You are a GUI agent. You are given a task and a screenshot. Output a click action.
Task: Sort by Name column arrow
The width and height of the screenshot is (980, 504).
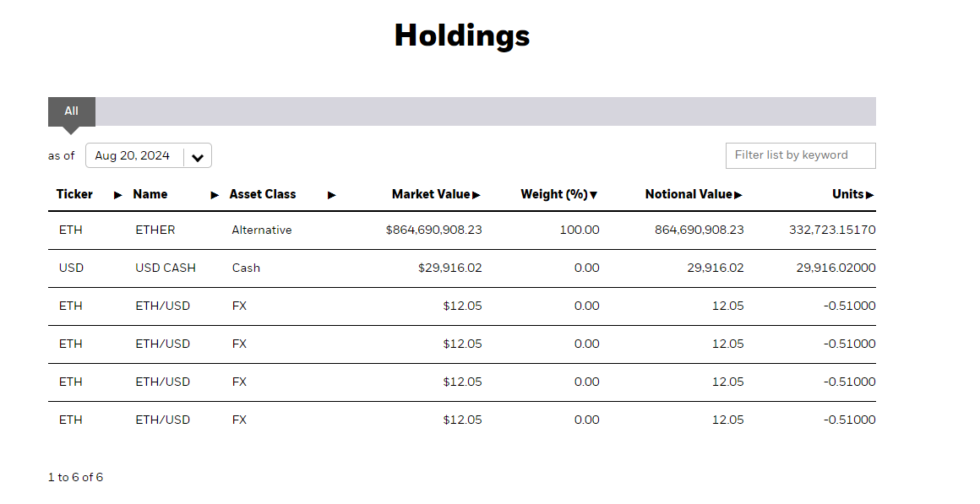pyautogui.click(x=215, y=196)
